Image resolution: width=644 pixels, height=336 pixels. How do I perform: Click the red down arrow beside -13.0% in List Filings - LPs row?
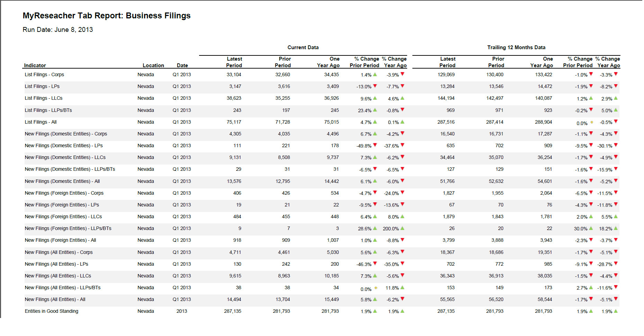tap(375, 86)
